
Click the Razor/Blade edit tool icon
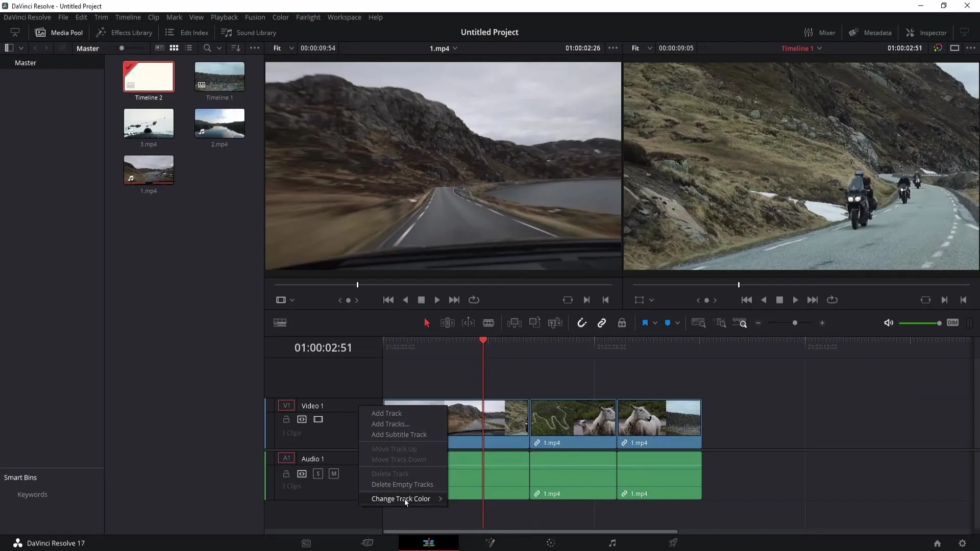(x=488, y=323)
